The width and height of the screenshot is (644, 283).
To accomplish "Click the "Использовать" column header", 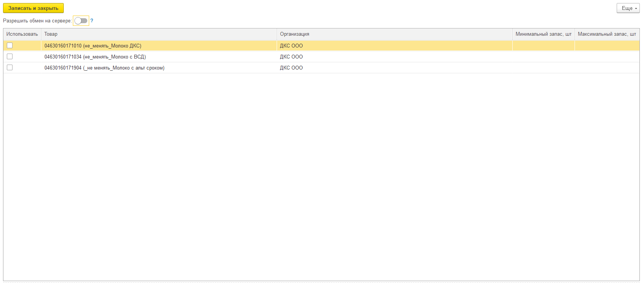I will click(x=22, y=34).
